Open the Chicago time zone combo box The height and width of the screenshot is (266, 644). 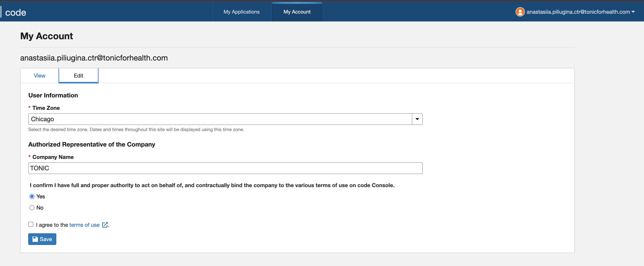[220, 119]
